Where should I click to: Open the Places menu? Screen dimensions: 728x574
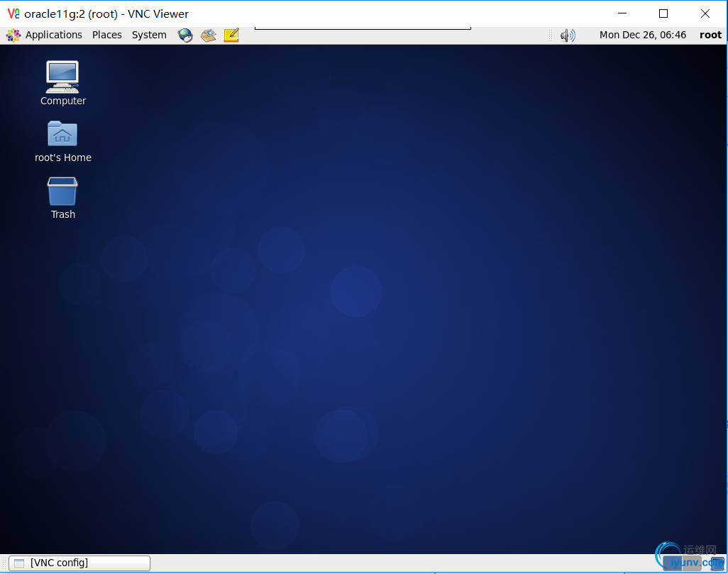(106, 35)
